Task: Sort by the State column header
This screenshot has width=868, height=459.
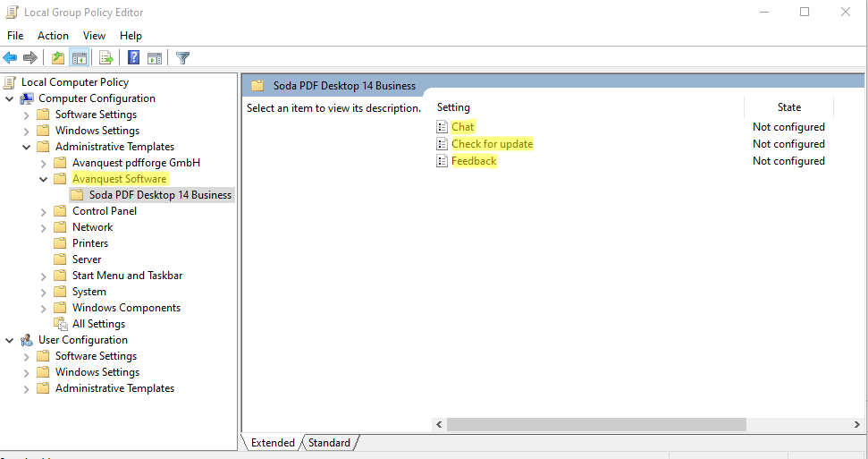Action: 788,107
